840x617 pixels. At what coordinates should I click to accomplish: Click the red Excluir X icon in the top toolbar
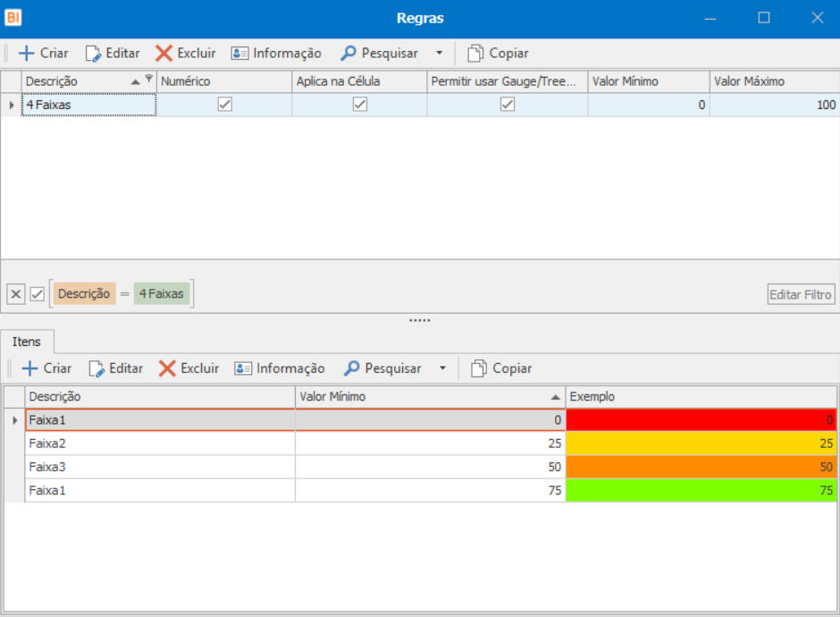coord(164,53)
